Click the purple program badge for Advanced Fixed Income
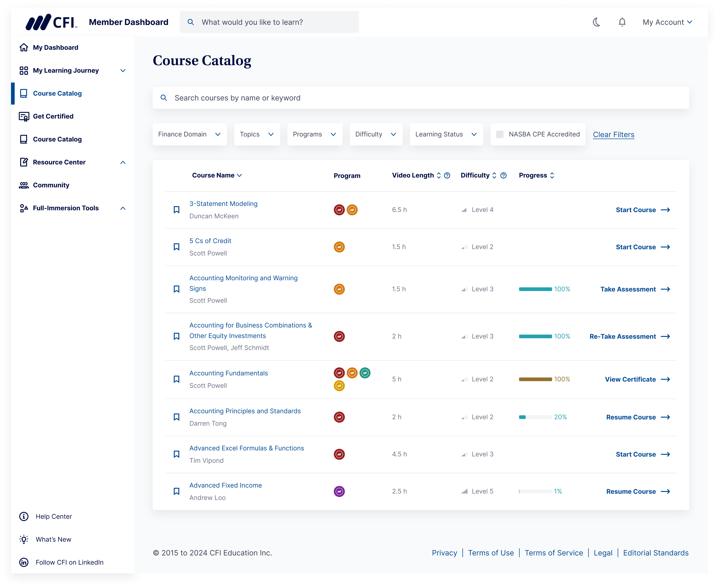 pos(339,491)
